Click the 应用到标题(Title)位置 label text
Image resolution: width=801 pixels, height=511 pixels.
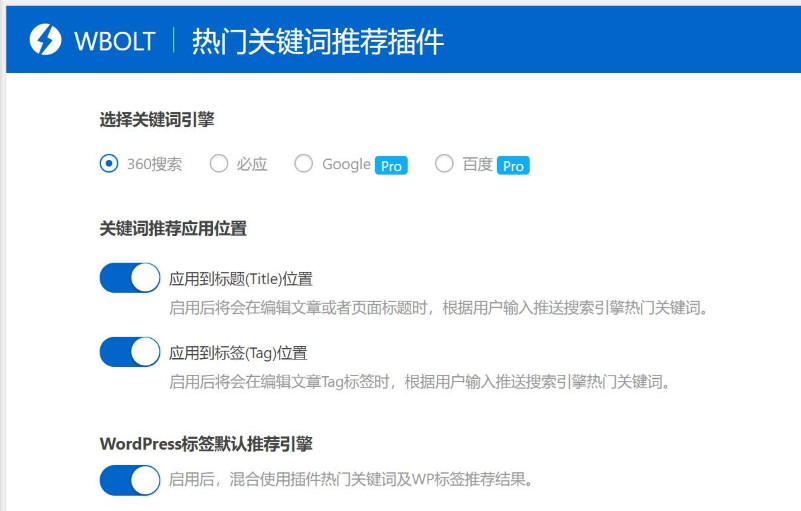pyautogui.click(x=241, y=278)
